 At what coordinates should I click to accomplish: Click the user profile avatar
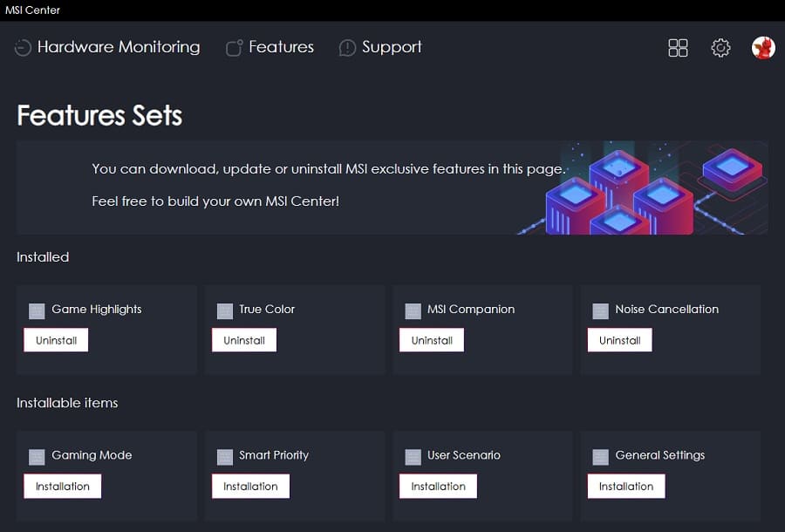pyautogui.click(x=763, y=48)
